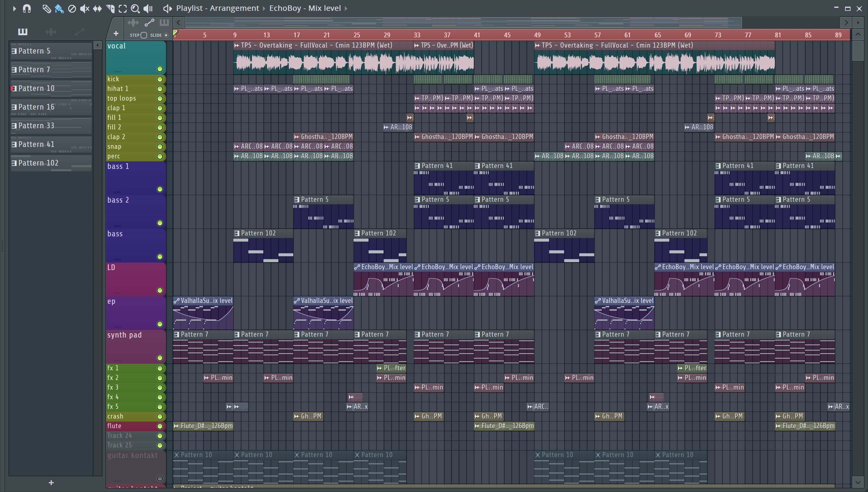
Task: Click the first PL..fter clip on fx 1
Action: [x=391, y=368]
